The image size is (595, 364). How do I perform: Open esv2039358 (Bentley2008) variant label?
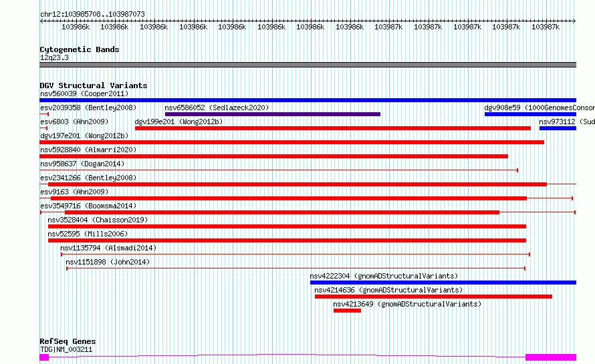coord(88,108)
